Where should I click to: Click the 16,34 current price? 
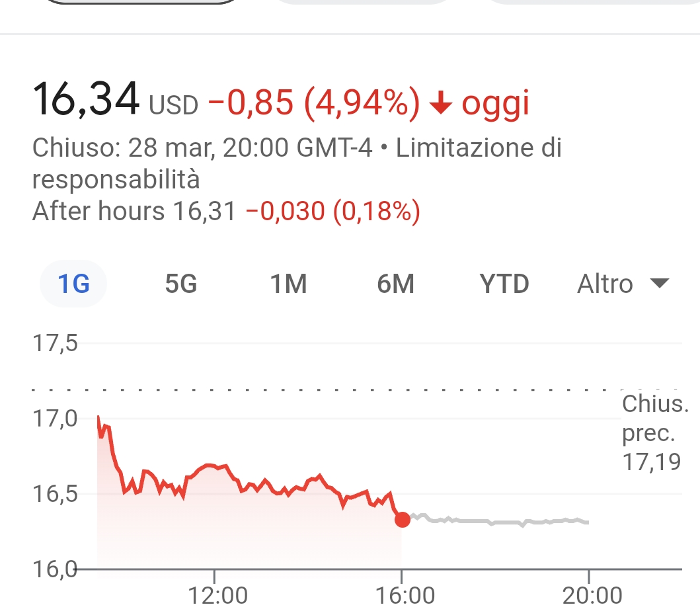click(x=86, y=99)
